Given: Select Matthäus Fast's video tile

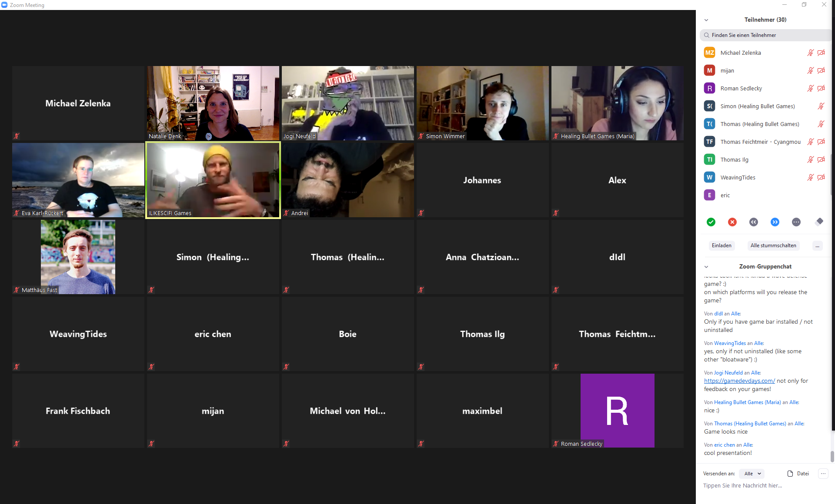Looking at the screenshot, I should point(78,257).
